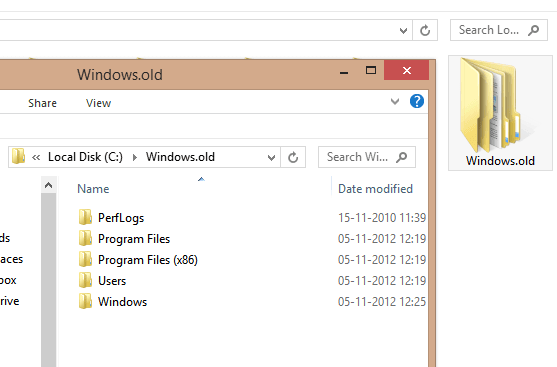This screenshot has height=367, width=557.
Task: Select the Program Files (x86) name
Action: pos(148,260)
